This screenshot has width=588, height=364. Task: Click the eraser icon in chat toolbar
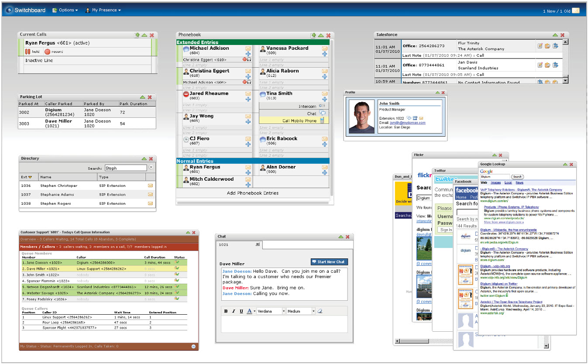tap(320, 311)
